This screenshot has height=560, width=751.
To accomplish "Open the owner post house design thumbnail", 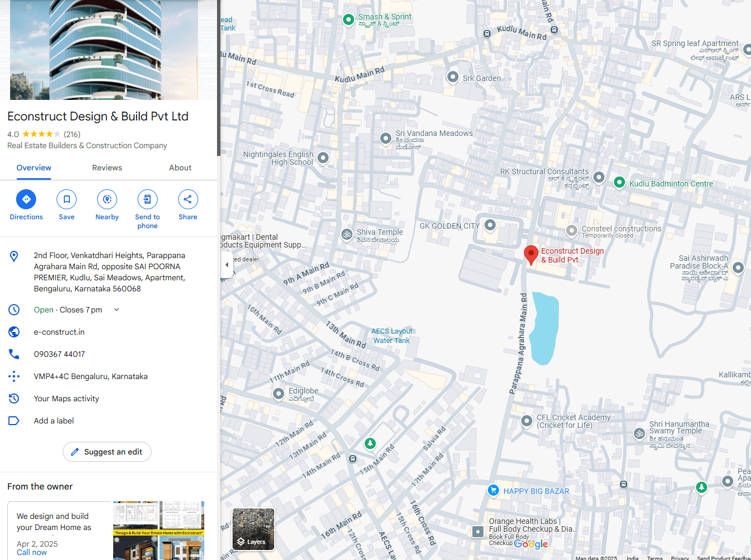I will pos(159,531).
